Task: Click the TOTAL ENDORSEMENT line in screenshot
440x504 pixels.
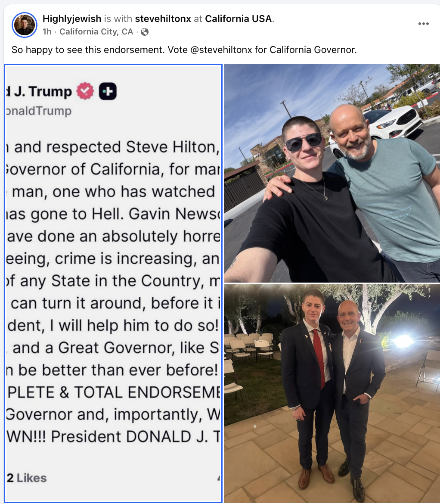Action: [x=113, y=392]
